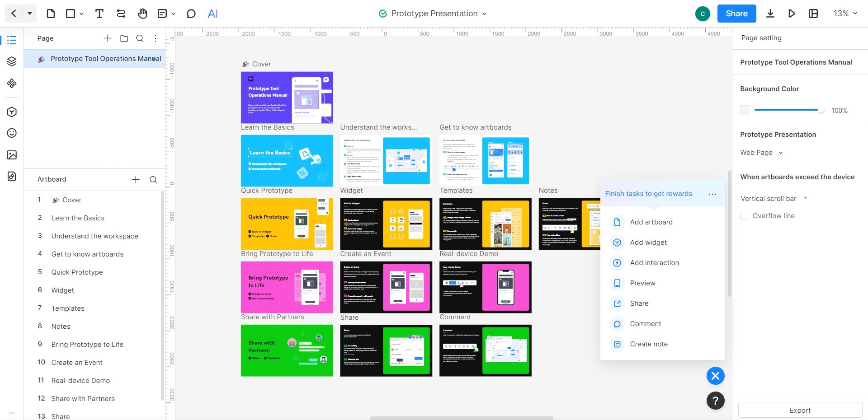Click the Cover artboard thumbnail on canvas

tap(287, 98)
